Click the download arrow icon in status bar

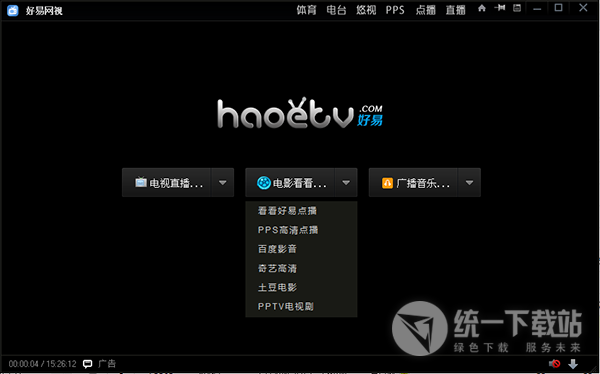click(573, 364)
